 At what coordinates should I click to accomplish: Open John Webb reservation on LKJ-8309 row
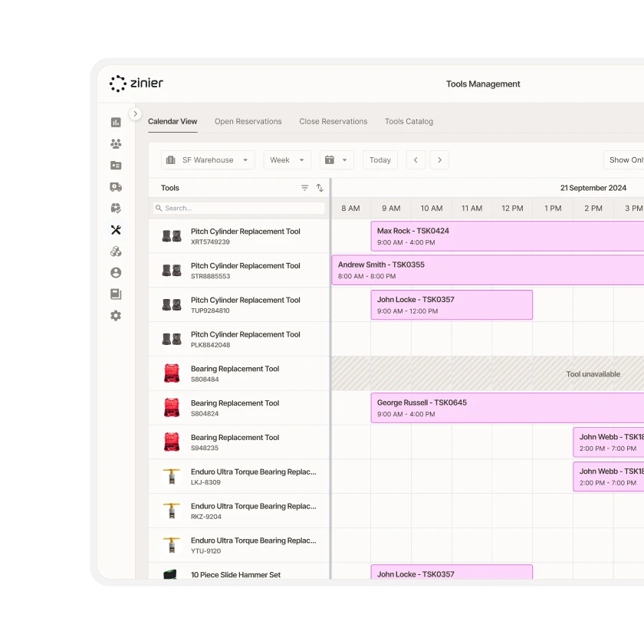(x=609, y=476)
